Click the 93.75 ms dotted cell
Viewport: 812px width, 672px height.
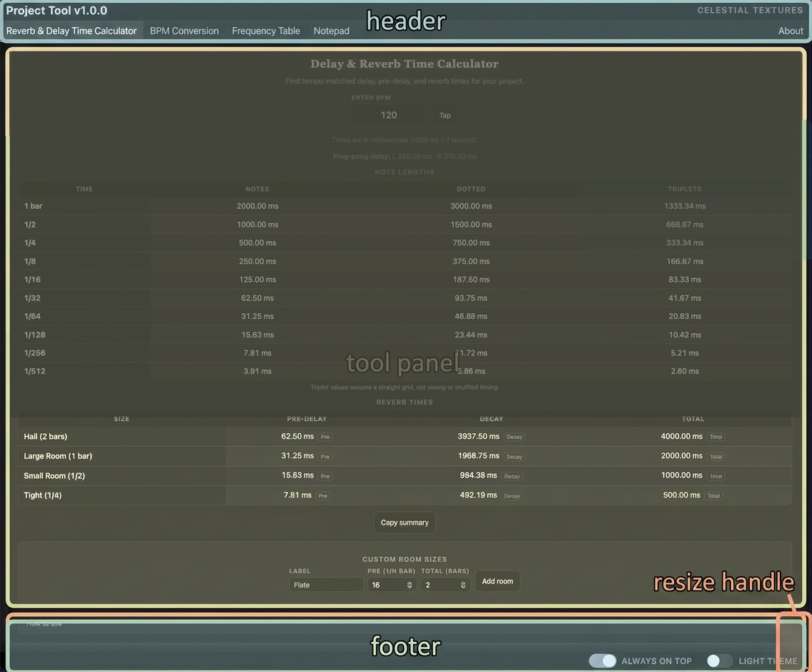(x=471, y=298)
